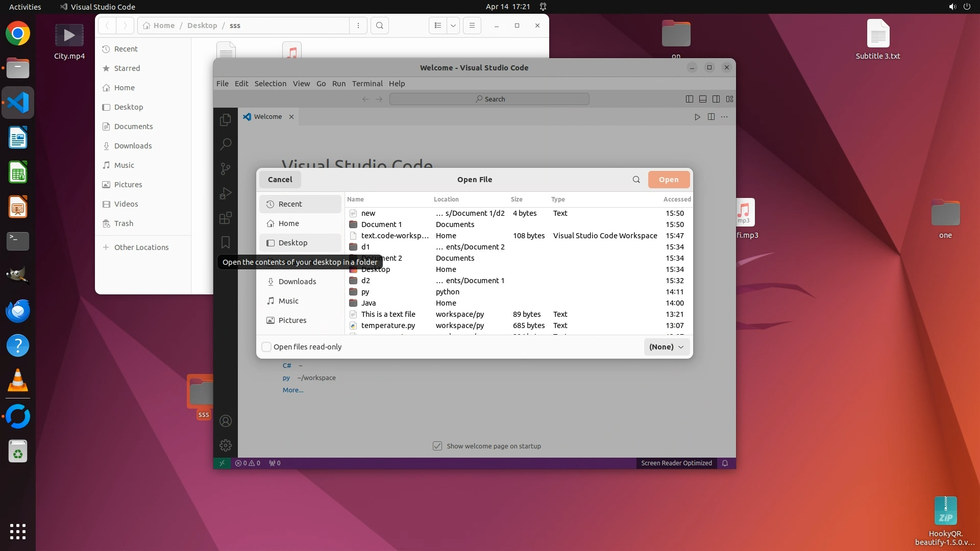Expand the view options dropdown arrow in Files
Viewport: 980px width, 551px height.
tap(453, 26)
